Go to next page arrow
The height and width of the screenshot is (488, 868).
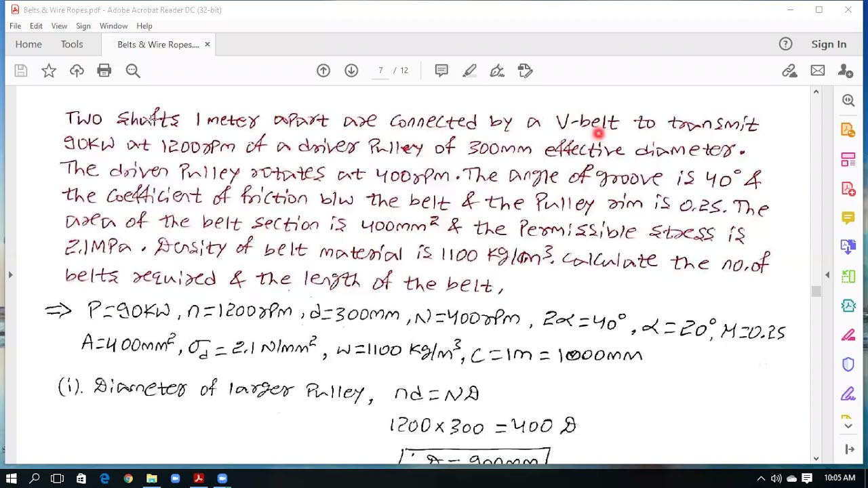click(x=351, y=70)
